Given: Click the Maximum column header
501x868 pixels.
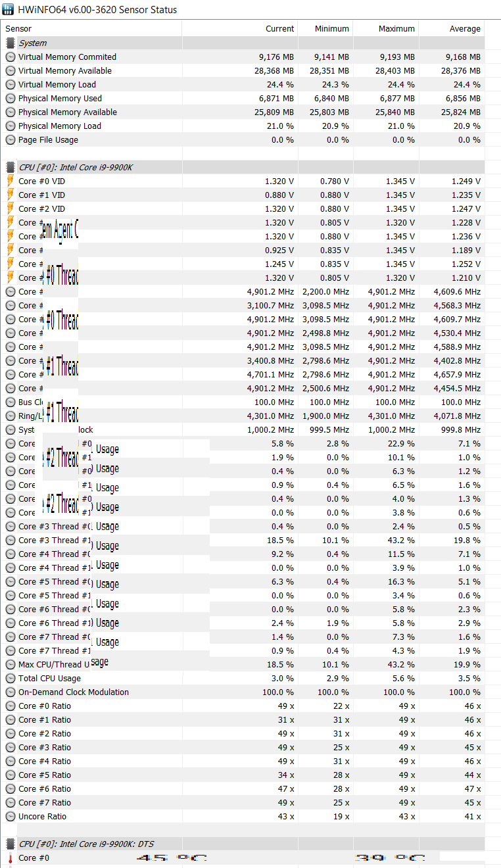Looking at the screenshot, I should click(396, 28).
